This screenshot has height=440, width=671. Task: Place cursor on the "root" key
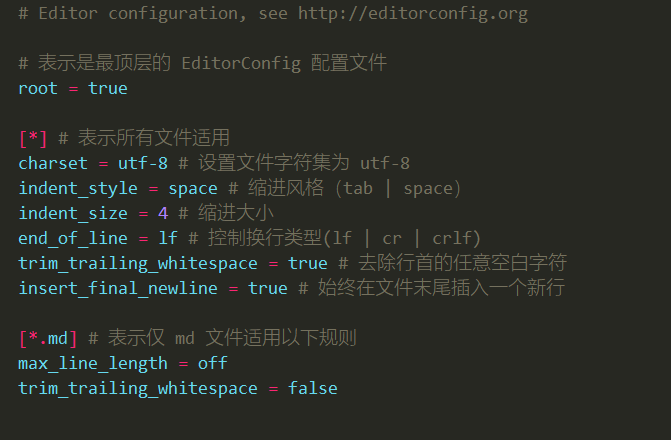(x=38, y=88)
